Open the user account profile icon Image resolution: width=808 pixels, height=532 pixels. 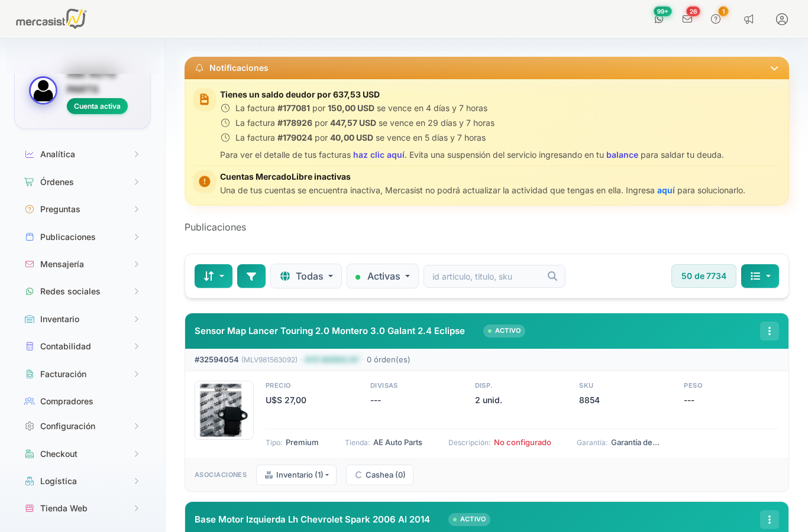tap(782, 19)
